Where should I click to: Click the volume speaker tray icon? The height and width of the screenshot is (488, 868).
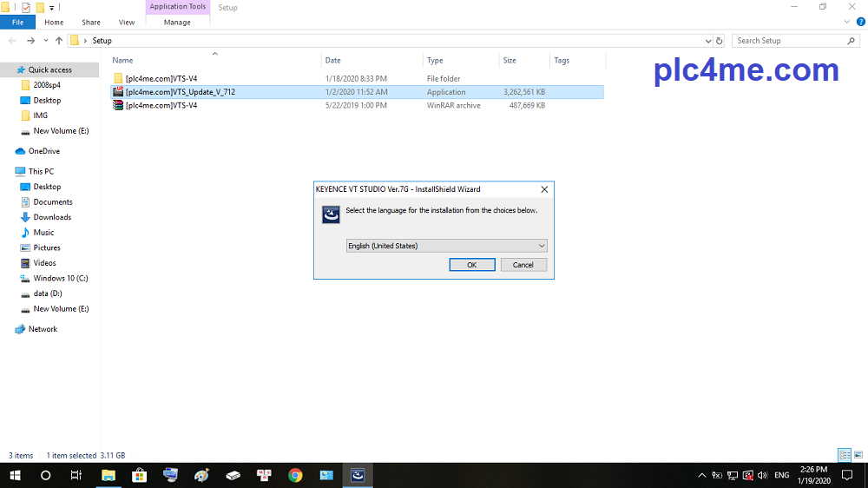[x=761, y=476]
